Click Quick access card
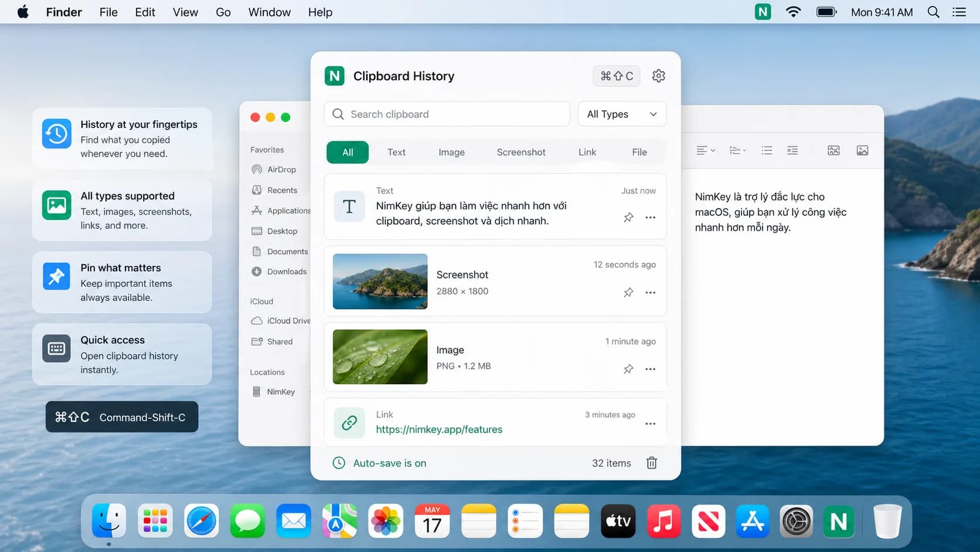This screenshot has width=980, height=552. [122, 354]
